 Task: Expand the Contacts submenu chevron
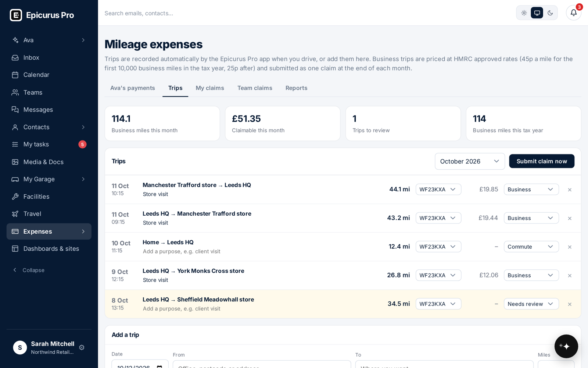point(83,127)
